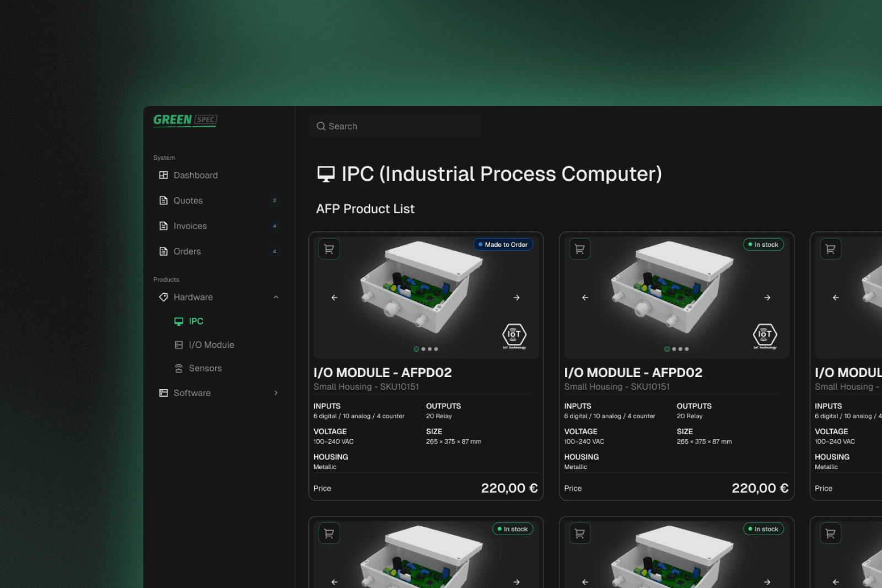Click the magnifier icon in Search
The width and height of the screenshot is (882, 588).
coord(321,126)
